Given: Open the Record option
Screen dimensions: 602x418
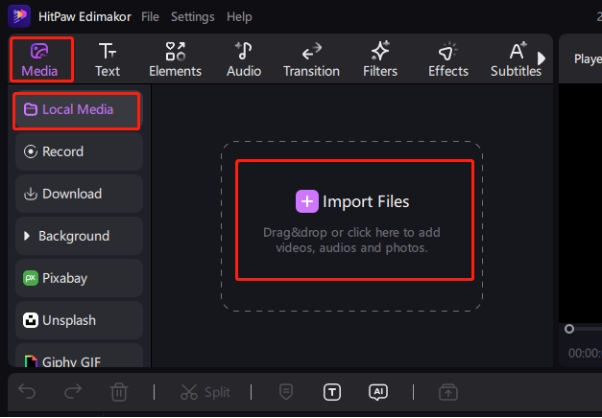Looking at the screenshot, I should (79, 152).
